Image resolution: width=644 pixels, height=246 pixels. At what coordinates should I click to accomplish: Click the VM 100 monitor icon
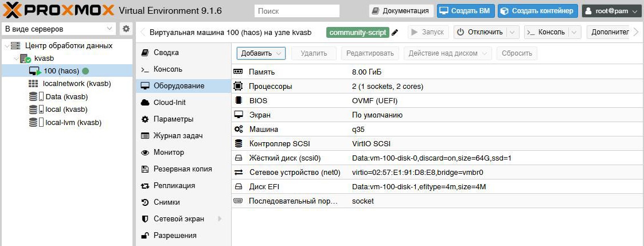[x=35, y=71]
